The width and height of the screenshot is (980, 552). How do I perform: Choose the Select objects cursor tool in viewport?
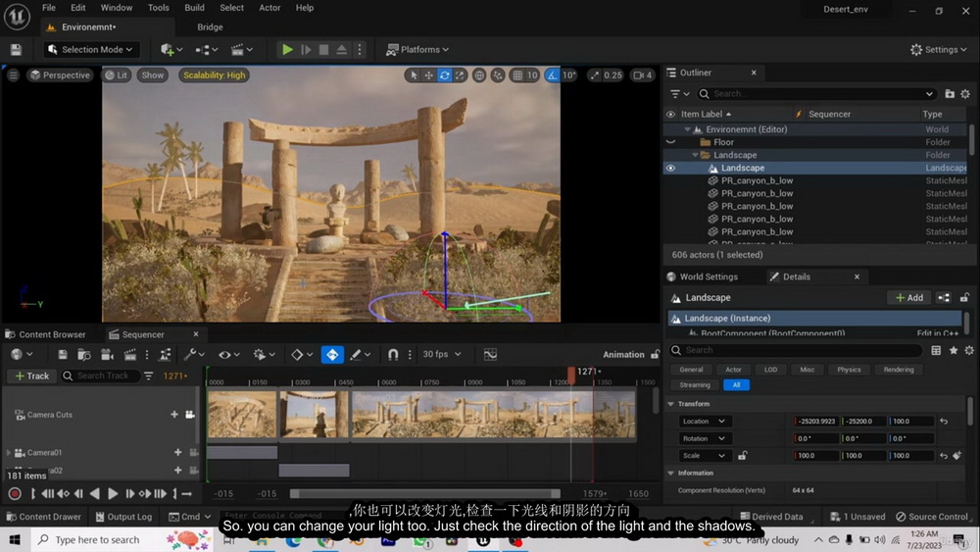[414, 75]
